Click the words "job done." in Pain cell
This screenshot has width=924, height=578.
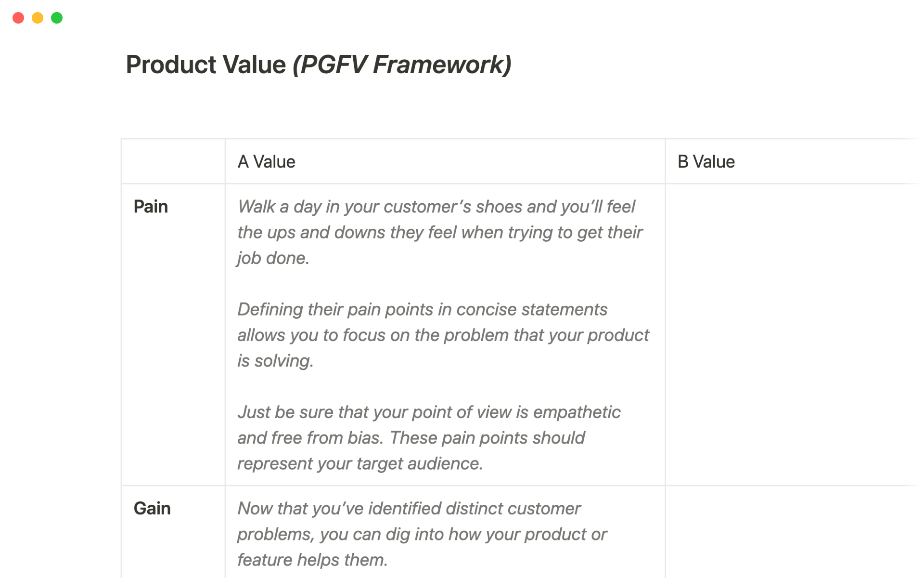pos(273,258)
